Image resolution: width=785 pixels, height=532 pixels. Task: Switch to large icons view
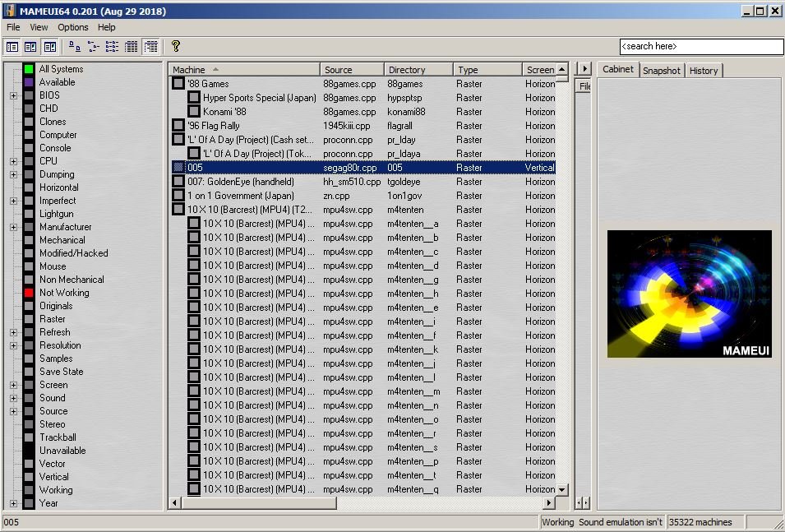tap(75, 47)
